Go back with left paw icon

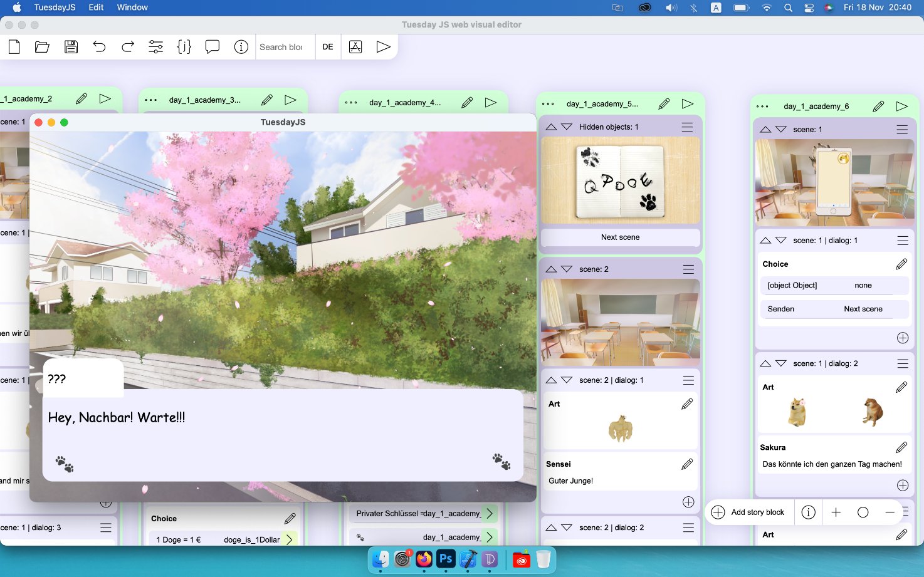pyautogui.click(x=65, y=464)
